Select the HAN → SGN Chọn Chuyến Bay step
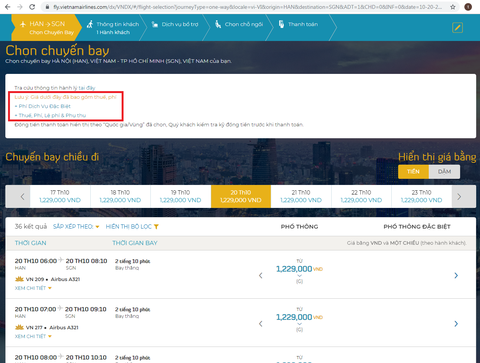The width and height of the screenshot is (480, 363). pyautogui.click(x=47, y=28)
